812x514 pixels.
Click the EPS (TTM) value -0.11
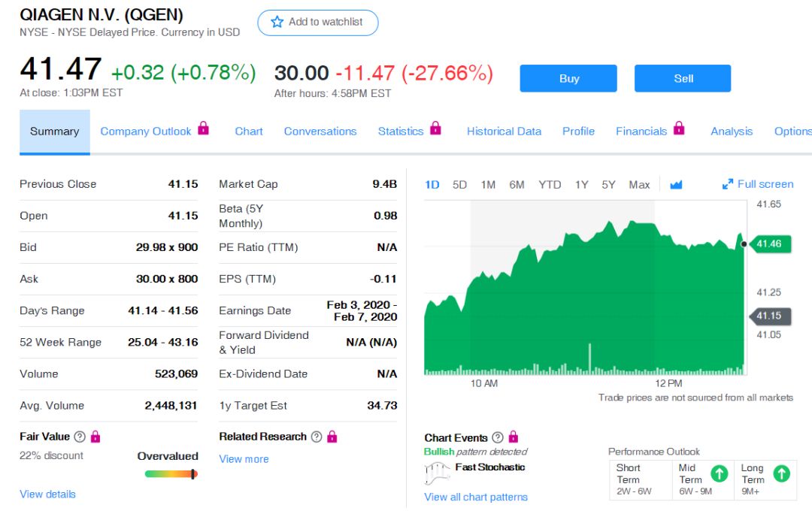click(383, 279)
